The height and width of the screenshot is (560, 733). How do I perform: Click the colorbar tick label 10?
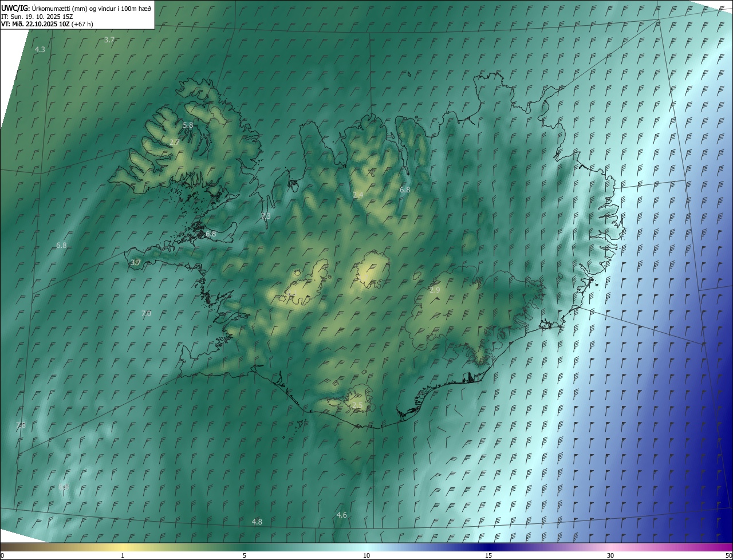coord(366,555)
